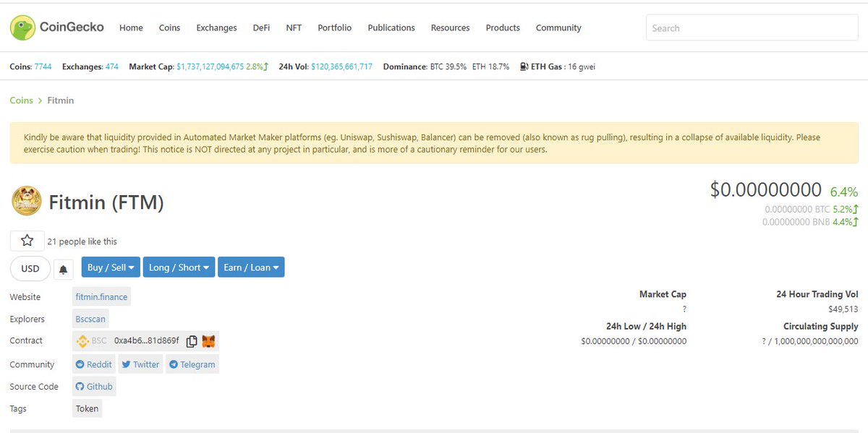Viewport: 868px width, 433px height.
Task: Open the Reddit community link
Action: point(94,364)
